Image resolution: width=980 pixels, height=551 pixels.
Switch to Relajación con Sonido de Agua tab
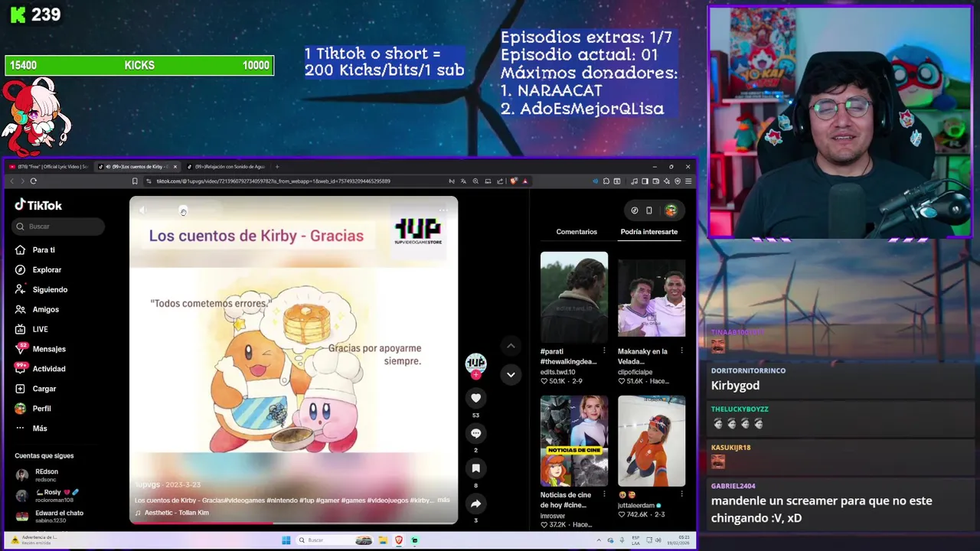pos(227,167)
